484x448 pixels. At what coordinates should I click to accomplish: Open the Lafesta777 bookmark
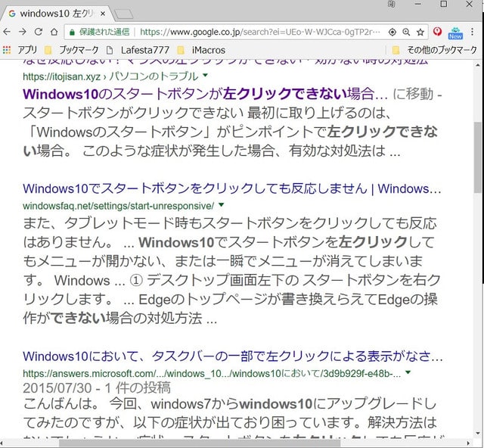[138, 50]
